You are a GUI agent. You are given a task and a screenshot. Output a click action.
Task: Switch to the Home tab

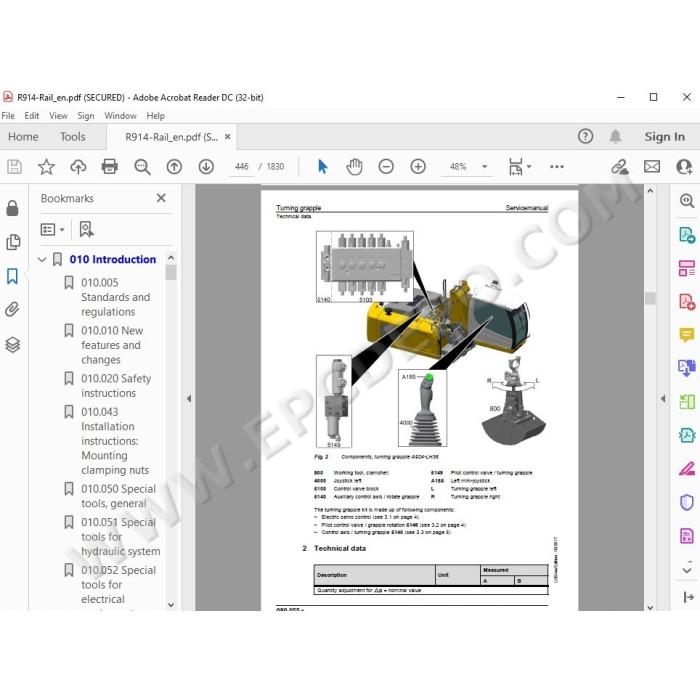click(x=23, y=137)
